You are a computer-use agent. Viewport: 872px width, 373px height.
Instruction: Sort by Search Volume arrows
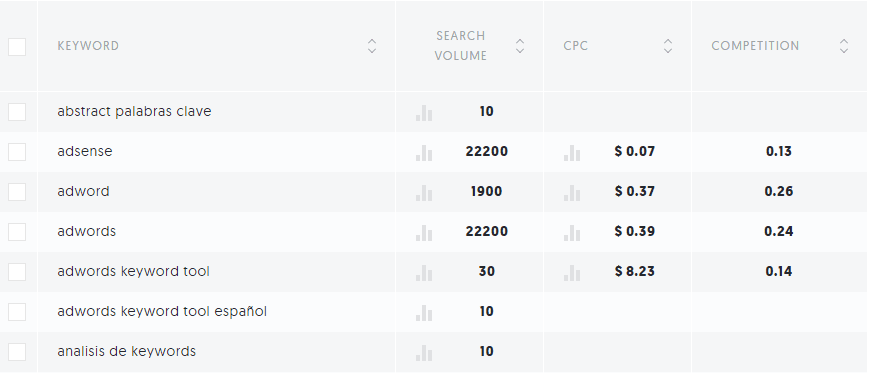(520, 46)
